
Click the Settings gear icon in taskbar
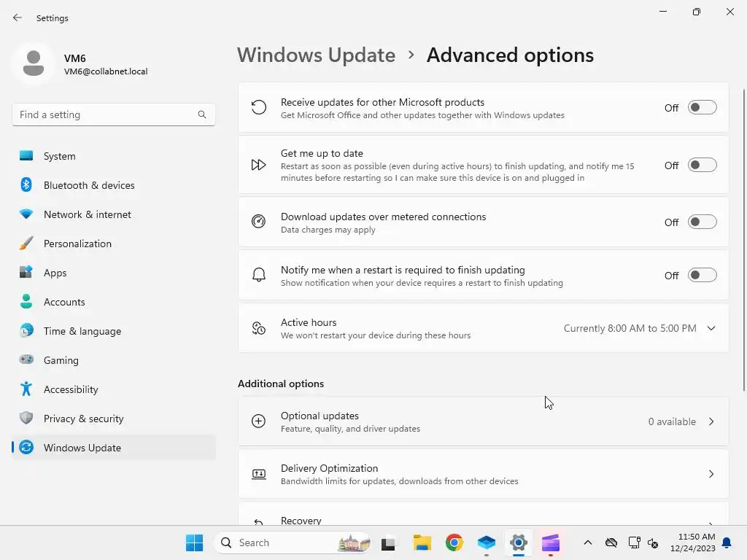[x=519, y=542]
